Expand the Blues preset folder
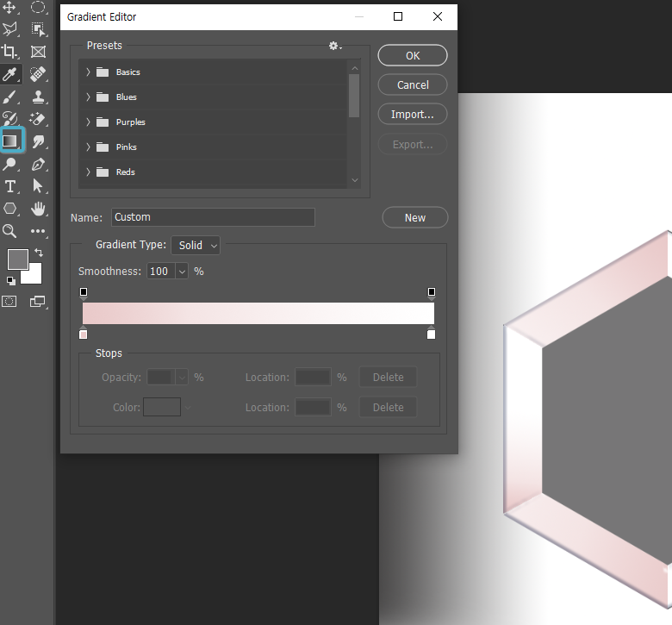The image size is (672, 625). click(88, 97)
